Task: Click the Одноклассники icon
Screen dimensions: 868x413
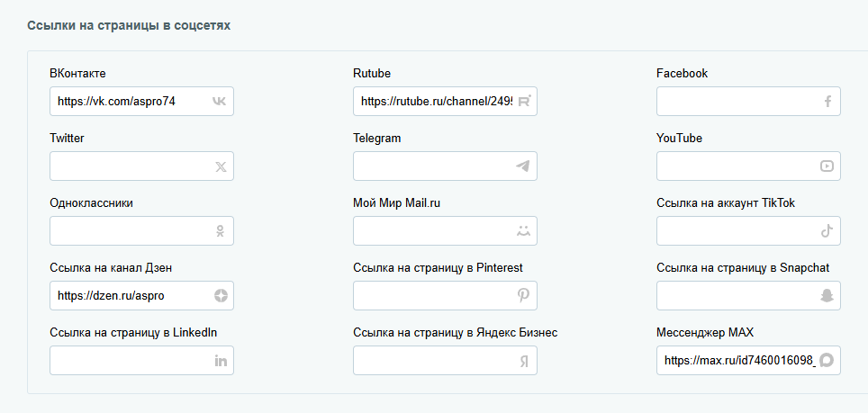Action: (x=221, y=231)
